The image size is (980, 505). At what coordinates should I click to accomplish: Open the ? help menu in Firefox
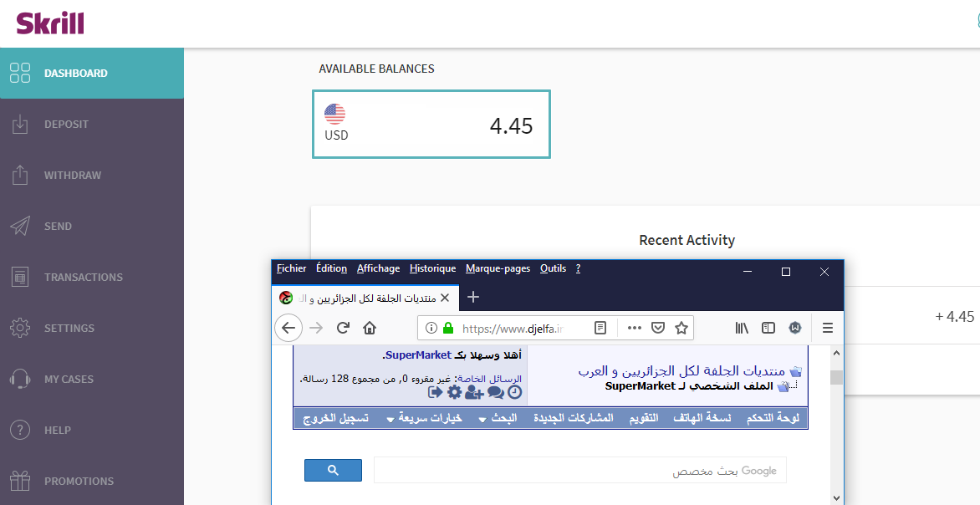(x=578, y=268)
